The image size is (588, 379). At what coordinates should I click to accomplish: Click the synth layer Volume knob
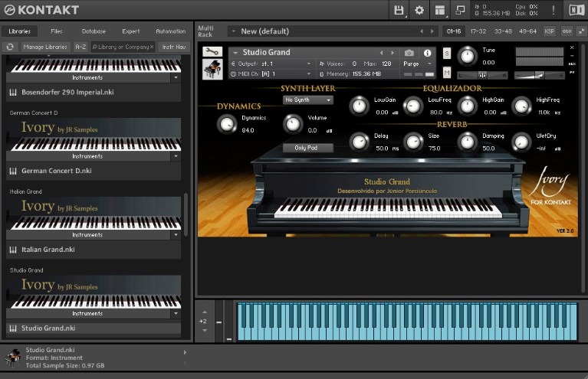point(293,124)
